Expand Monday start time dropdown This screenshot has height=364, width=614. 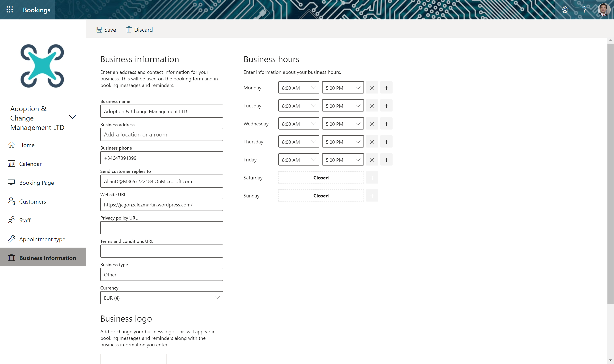(299, 88)
